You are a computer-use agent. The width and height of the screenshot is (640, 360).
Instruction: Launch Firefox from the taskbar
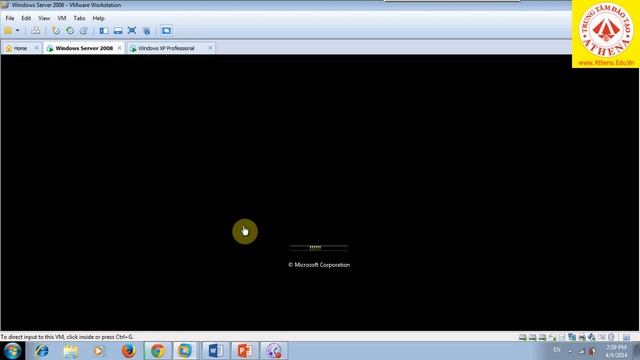pyautogui.click(x=128, y=351)
